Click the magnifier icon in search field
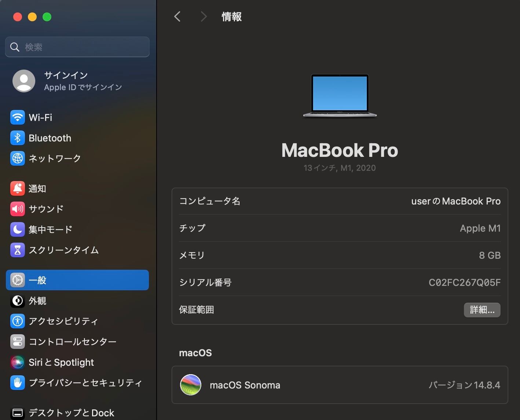The height and width of the screenshot is (420, 520). [x=15, y=47]
